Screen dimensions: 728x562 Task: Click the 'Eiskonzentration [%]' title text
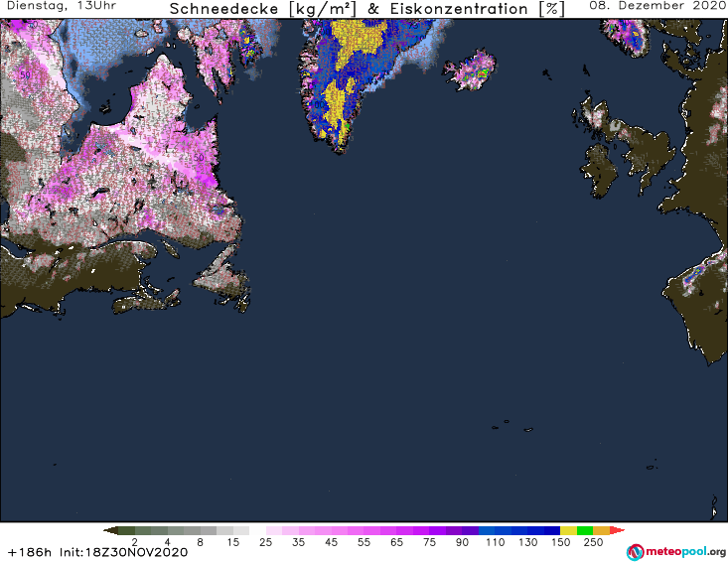coord(478,9)
